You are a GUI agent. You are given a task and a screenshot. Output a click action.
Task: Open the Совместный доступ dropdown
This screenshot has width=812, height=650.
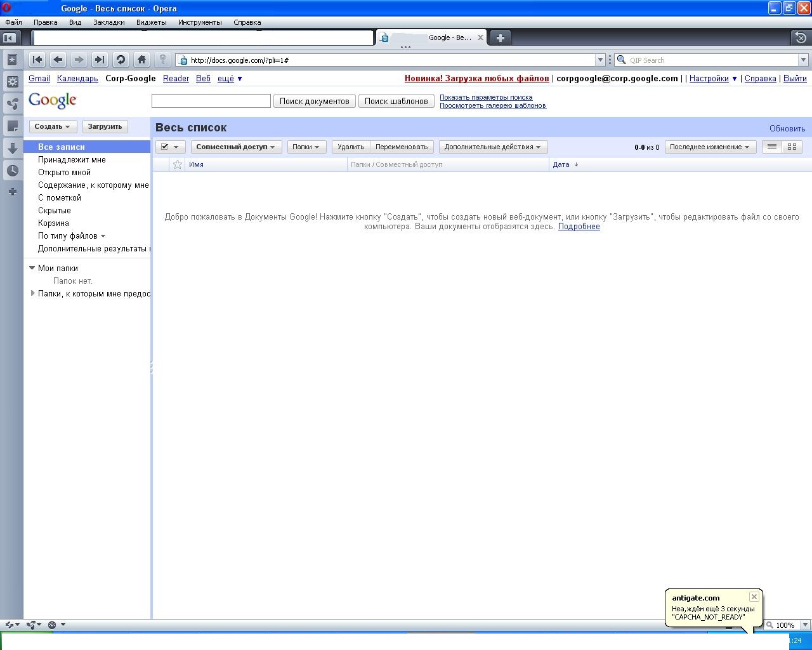(235, 147)
